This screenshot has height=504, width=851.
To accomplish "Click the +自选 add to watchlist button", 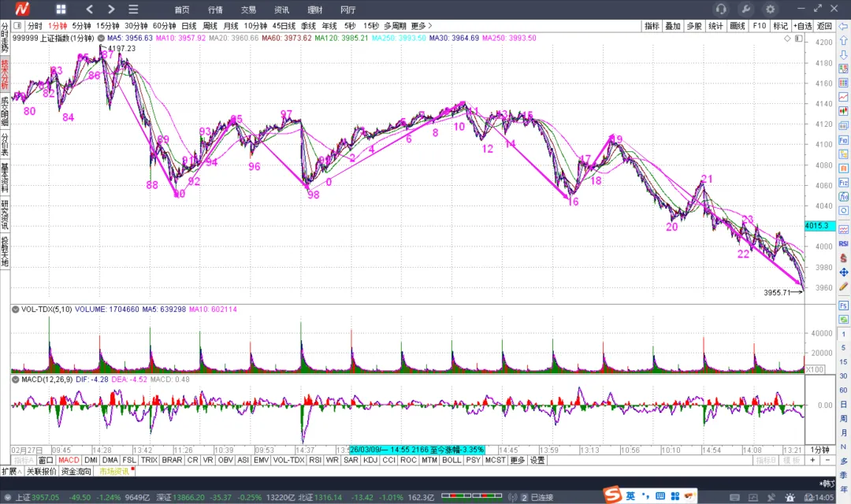I will tap(803, 25).
